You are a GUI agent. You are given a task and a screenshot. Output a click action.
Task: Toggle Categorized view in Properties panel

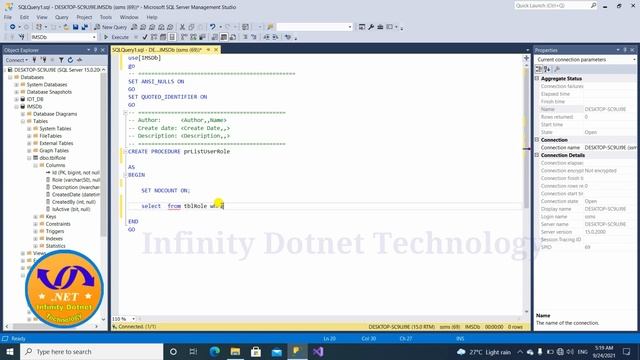point(539,69)
